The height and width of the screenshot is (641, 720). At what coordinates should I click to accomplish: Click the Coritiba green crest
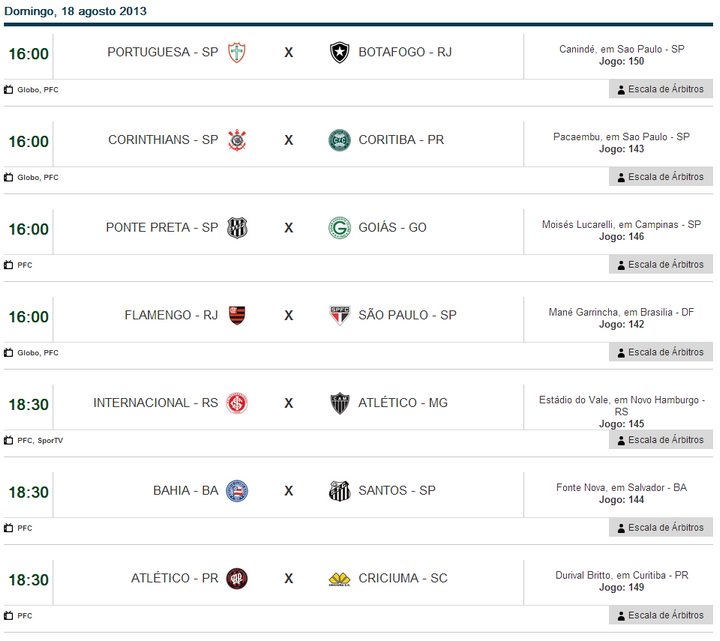click(x=340, y=140)
